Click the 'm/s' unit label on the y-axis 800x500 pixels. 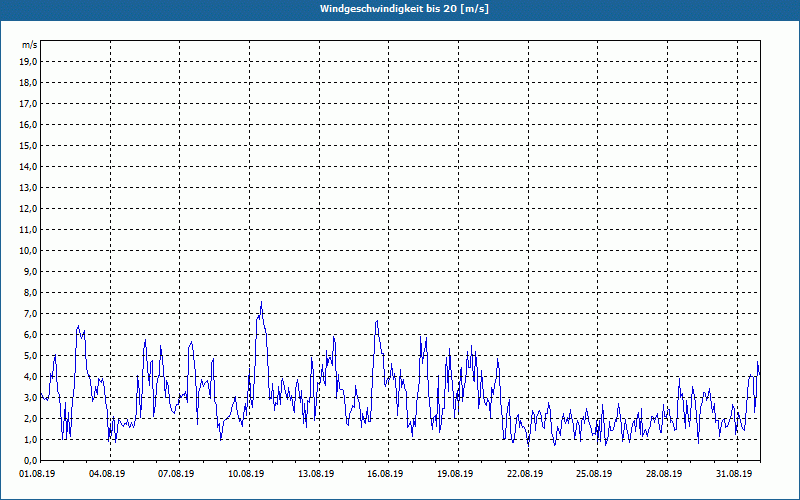pos(30,45)
